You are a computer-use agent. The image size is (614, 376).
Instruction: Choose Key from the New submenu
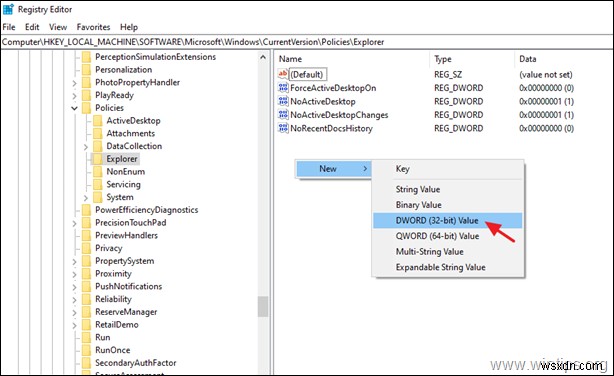click(448, 169)
